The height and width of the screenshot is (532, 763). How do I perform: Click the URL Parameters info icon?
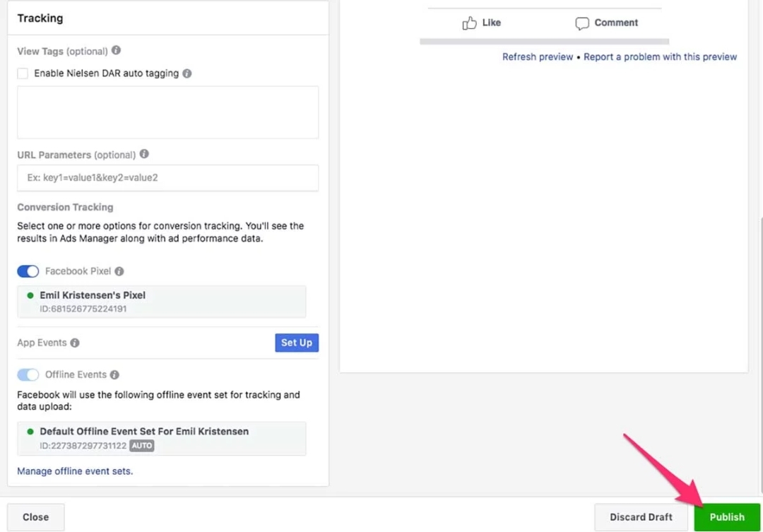[x=144, y=154]
